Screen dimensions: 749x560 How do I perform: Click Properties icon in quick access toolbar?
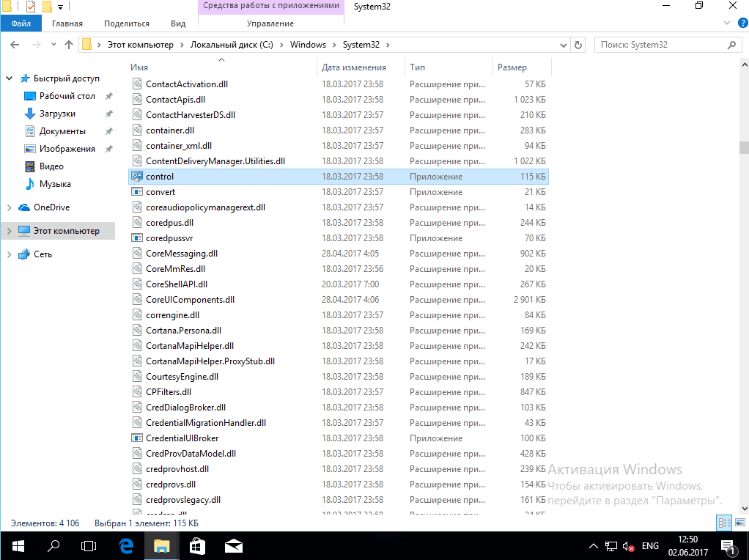coord(30,7)
